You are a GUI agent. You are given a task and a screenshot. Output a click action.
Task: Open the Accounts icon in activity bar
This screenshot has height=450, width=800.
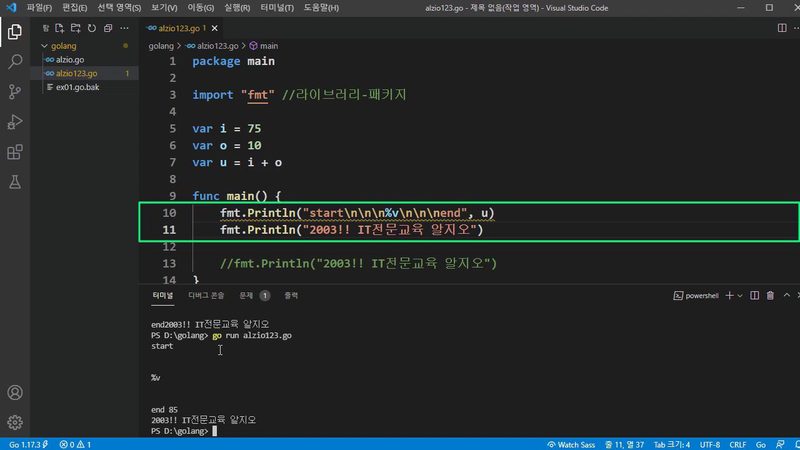pyautogui.click(x=15, y=392)
